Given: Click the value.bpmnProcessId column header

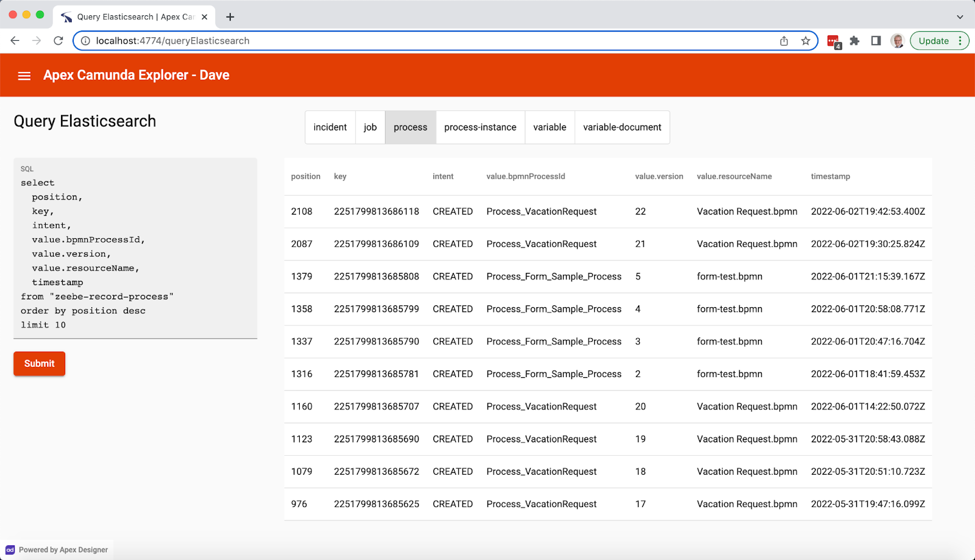Looking at the screenshot, I should point(526,177).
